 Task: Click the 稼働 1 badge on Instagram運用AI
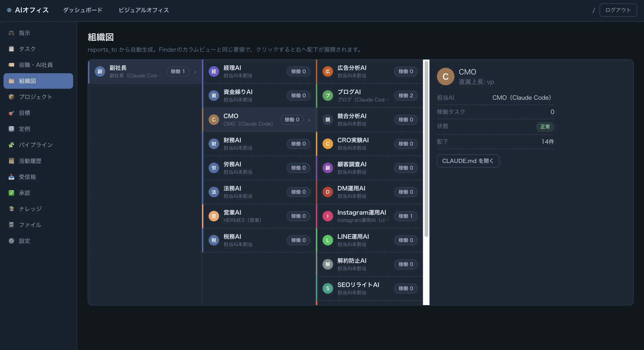[x=406, y=216]
